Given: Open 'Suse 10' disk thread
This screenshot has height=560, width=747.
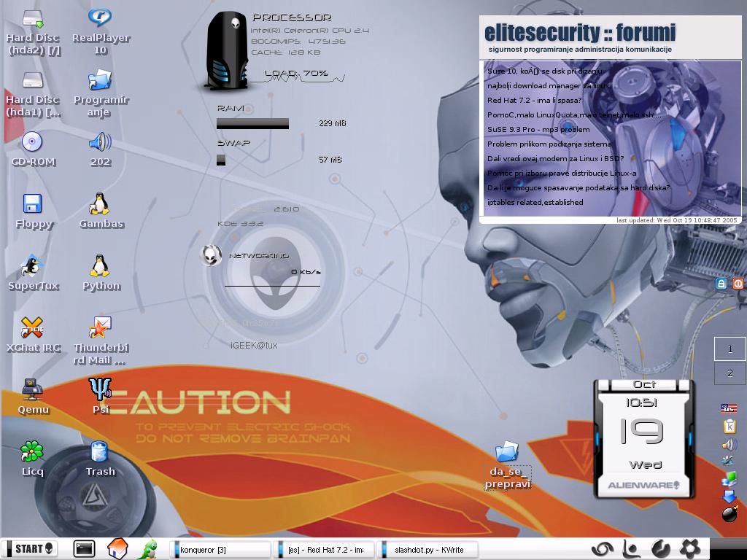Looking at the screenshot, I should click(x=544, y=71).
